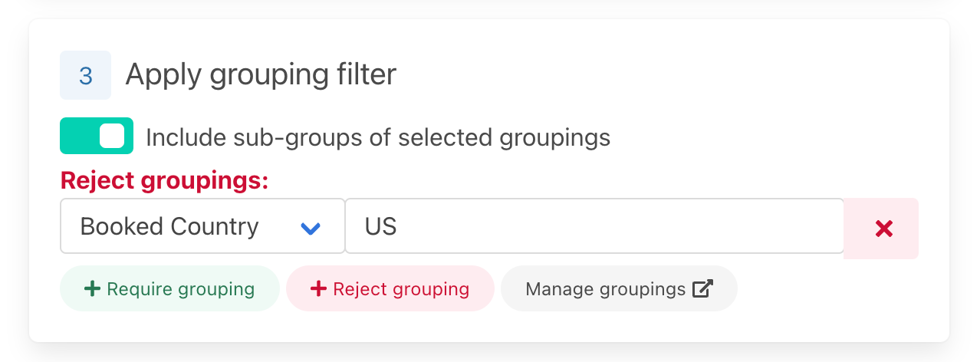
Task: Click the white knob on the green toggle
Action: click(112, 137)
